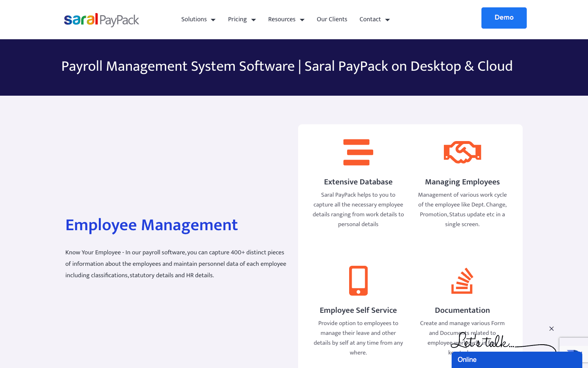
Task: Open the Online chat widget bar
Action: [517, 360]
